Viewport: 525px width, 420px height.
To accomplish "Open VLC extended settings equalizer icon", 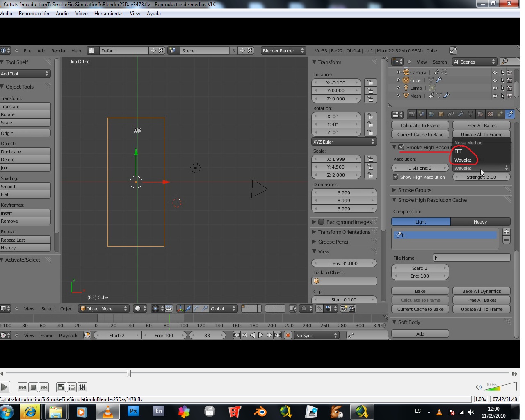I will (82, 387).
